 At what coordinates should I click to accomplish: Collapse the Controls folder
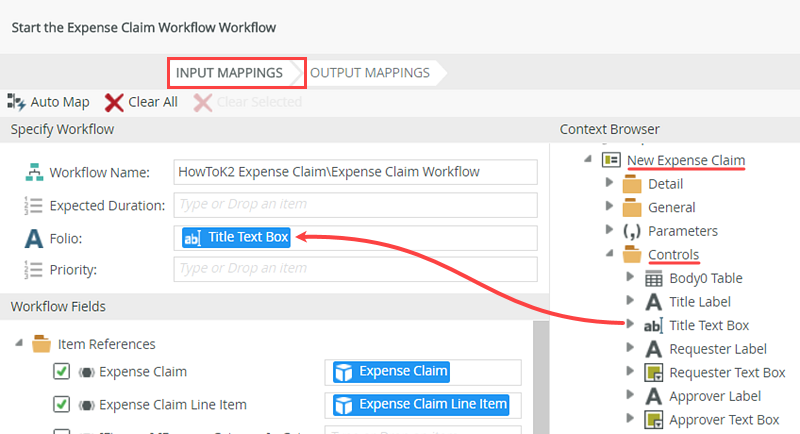click(x=610, y=253)
